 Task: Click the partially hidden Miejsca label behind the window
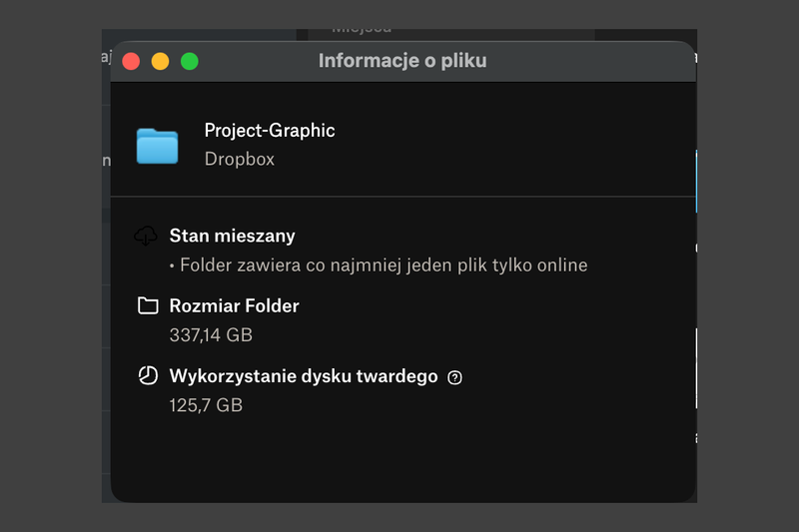[x=362, y=30]
